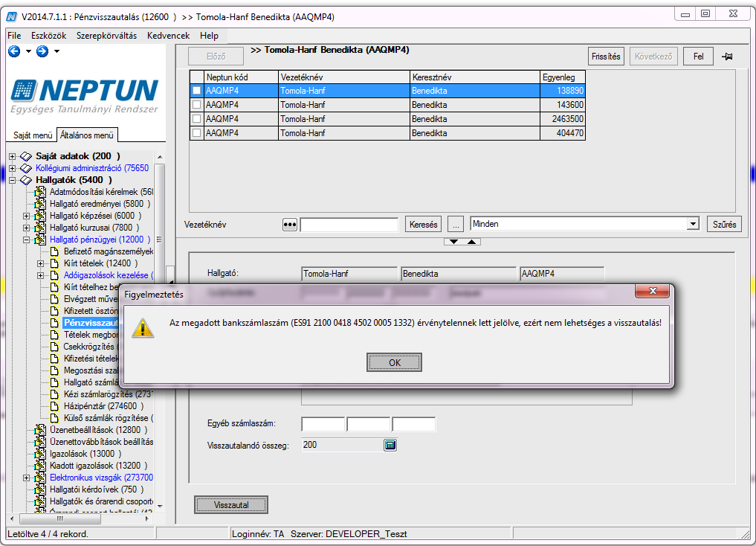Image resolution: width=756 pixels, height=546 pixels.
Task: Click the Hallgatói kérdőívek tree icon
Action: (40, 489)
